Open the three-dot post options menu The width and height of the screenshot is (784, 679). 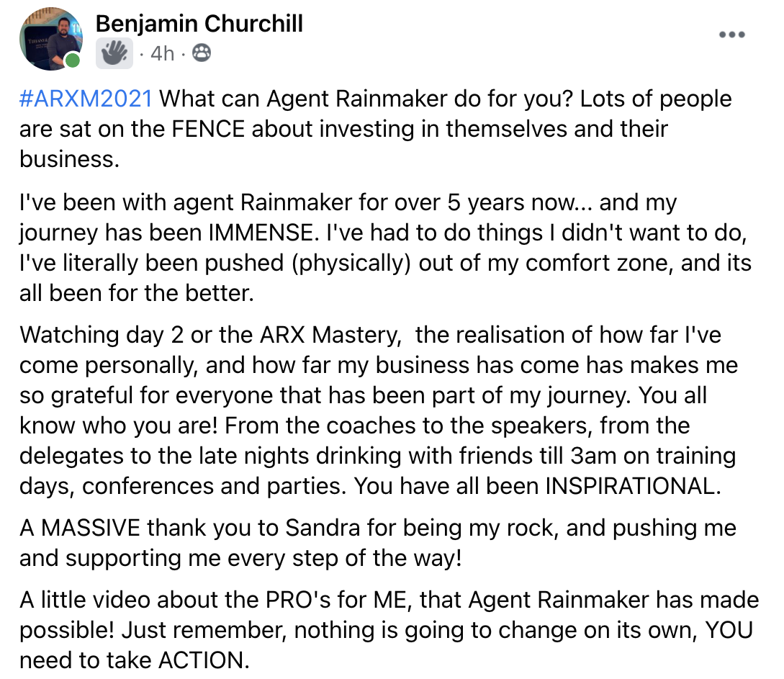tap(732, 35)
